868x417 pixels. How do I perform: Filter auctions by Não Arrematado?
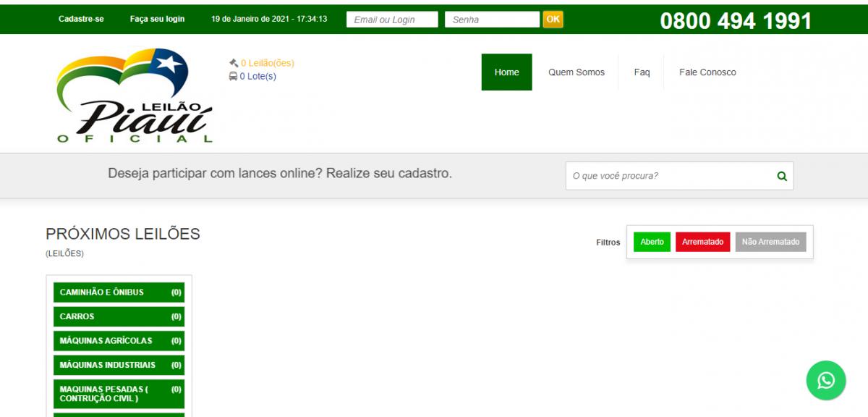tap(771, 242)
